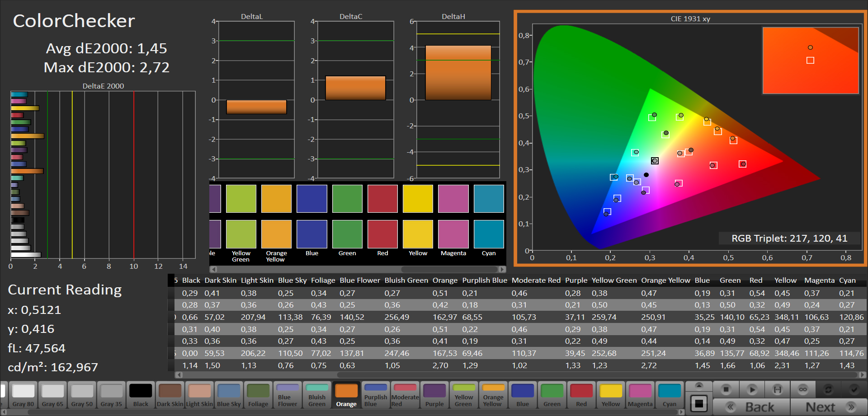The image size is (868, 416).
Task: Click the Current Reading heading
Action: (65, 290)
